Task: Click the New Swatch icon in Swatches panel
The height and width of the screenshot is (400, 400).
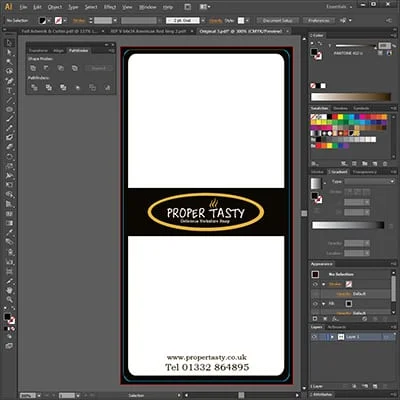Action: click(x=375, y=164)
